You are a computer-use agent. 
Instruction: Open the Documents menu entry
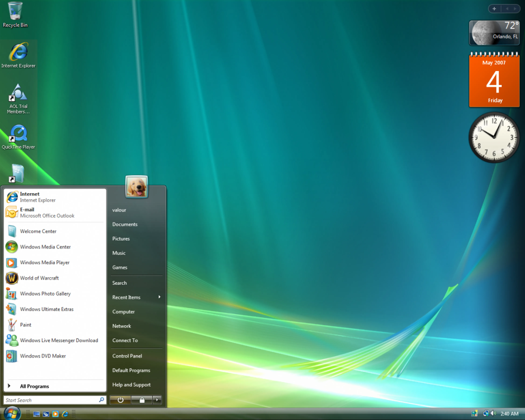click(x=125, y=224)
